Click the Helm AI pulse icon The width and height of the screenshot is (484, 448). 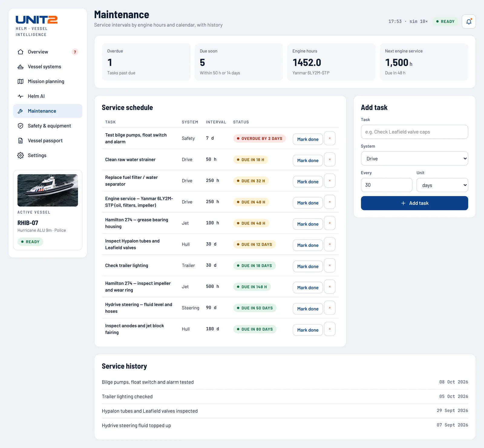coord(21,96)
